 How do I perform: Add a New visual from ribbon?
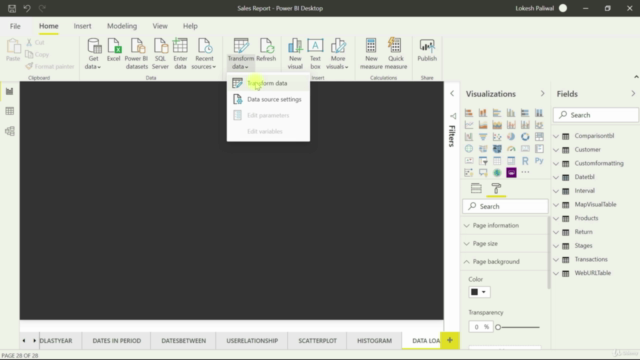click(x=295, y=53)
